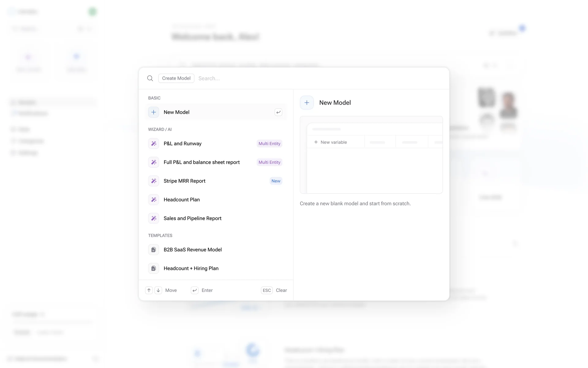588x368 pixels.
Task: Click the large plus icon in preview header
Action: click(307, 103)
